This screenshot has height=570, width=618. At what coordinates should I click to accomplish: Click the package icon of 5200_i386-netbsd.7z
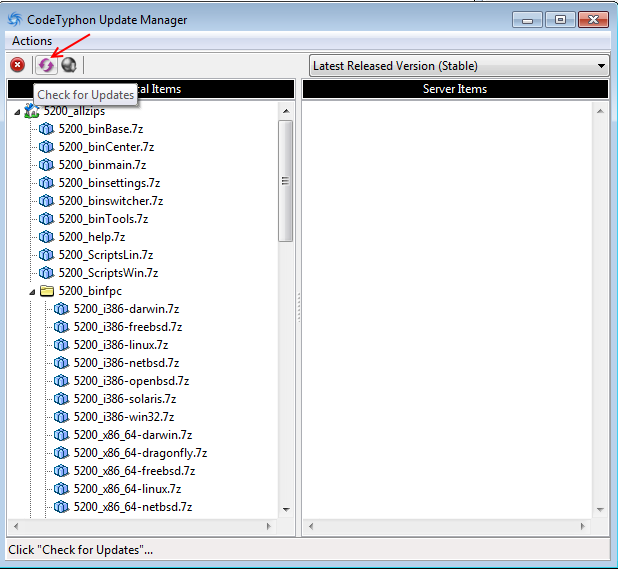click(x=61, y=363)
